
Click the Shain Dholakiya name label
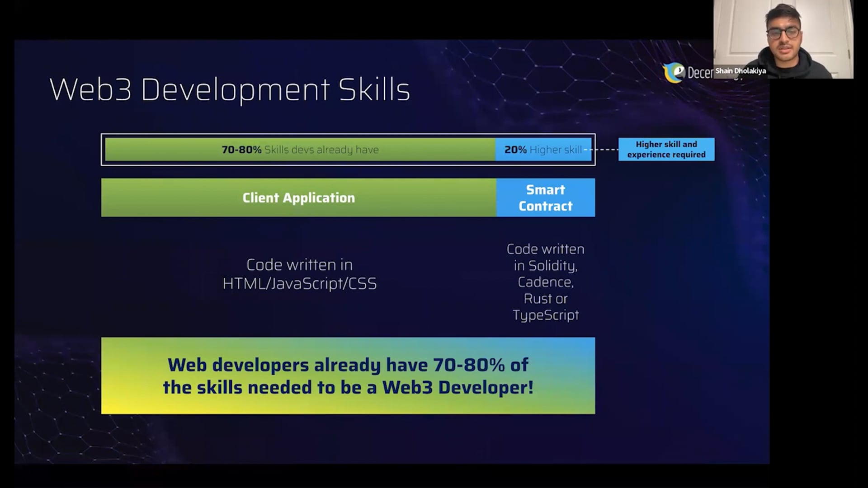740,71
